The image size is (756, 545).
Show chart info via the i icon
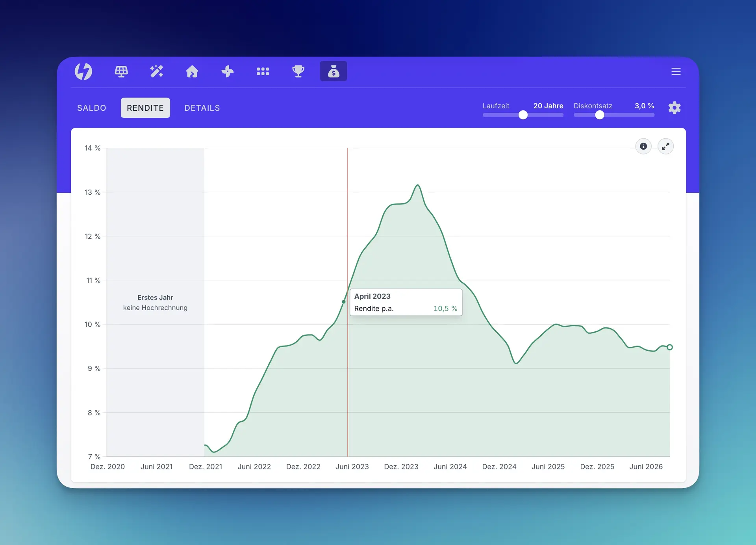(643, 146)
